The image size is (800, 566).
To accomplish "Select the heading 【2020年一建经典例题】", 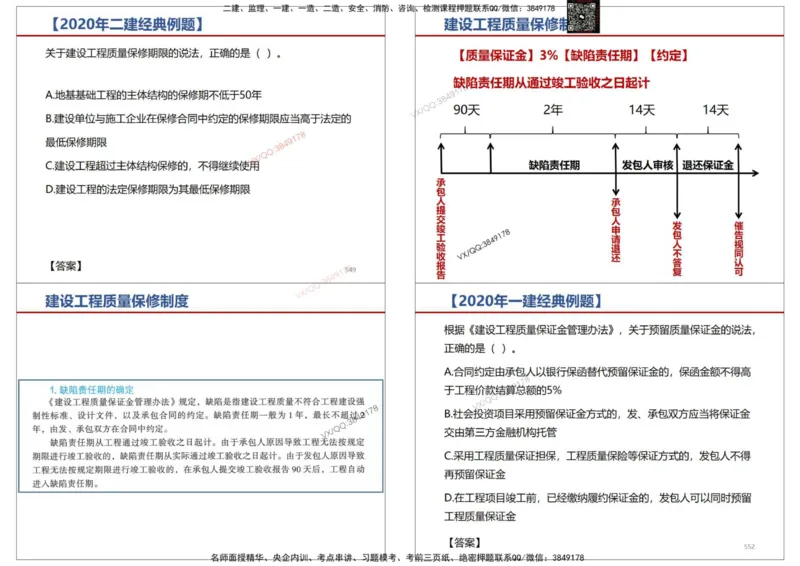I will coord(526,301).
